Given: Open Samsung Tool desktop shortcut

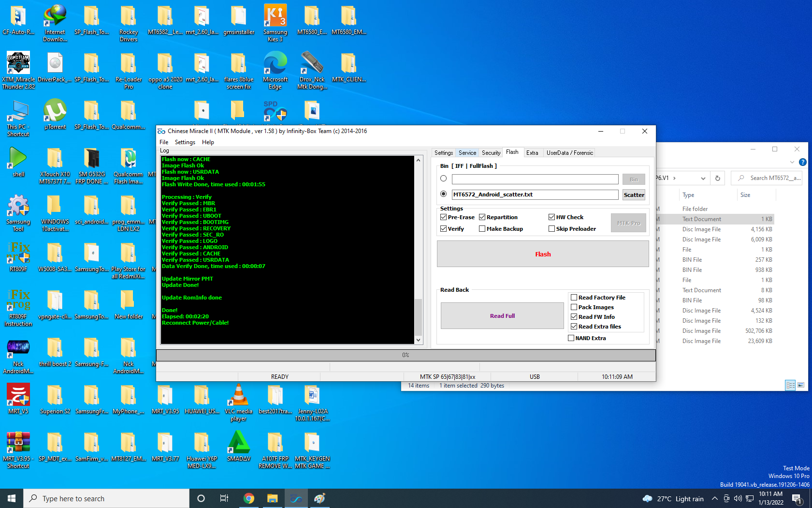Looking at the screenshot, I should point(18,212).
